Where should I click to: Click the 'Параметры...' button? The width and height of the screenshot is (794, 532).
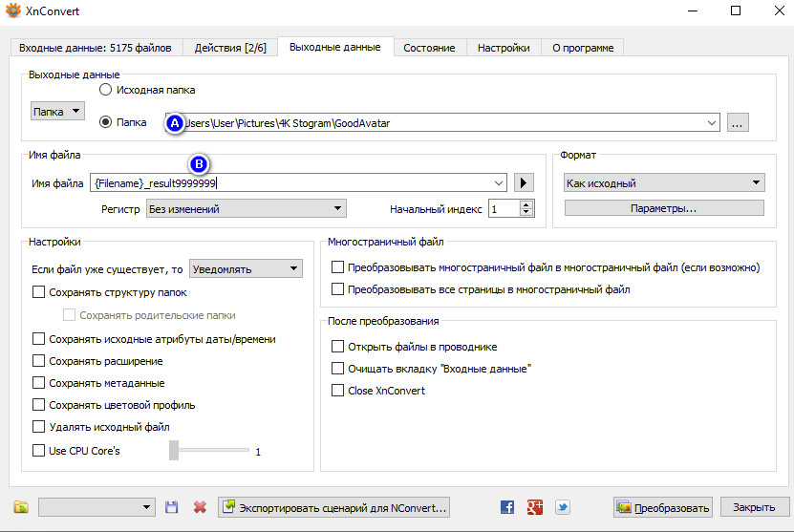[x=663, y=207]
